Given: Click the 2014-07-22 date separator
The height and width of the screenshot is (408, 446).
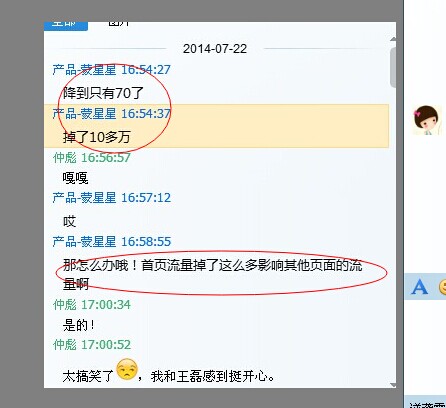Looking at the screenshot, I should [x=215, y=49].
